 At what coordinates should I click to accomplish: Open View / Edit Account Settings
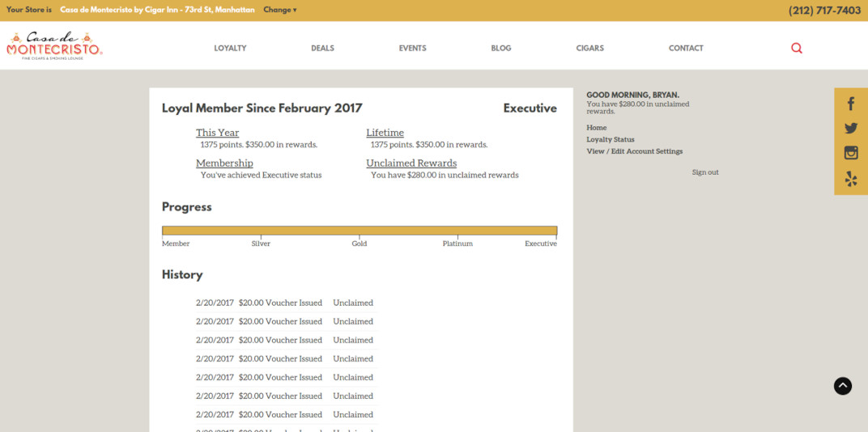click(634, 151)
